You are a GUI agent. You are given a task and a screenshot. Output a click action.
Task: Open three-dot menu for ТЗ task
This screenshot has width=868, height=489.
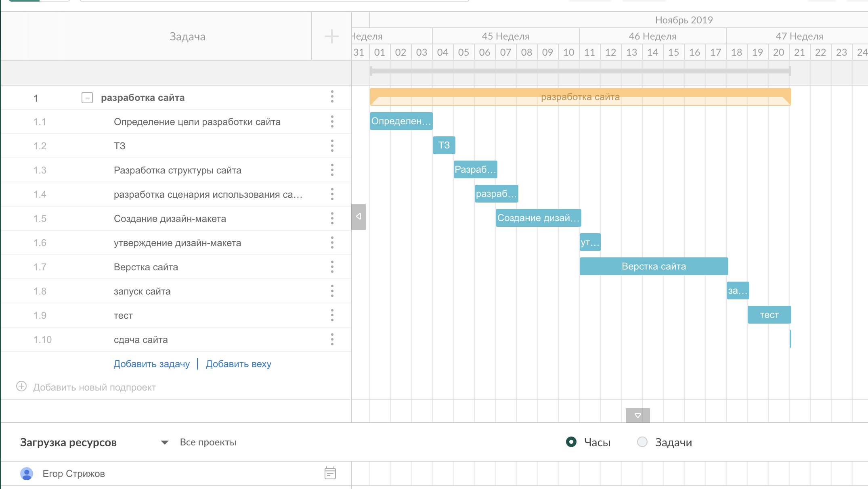[x=332, y=146]
